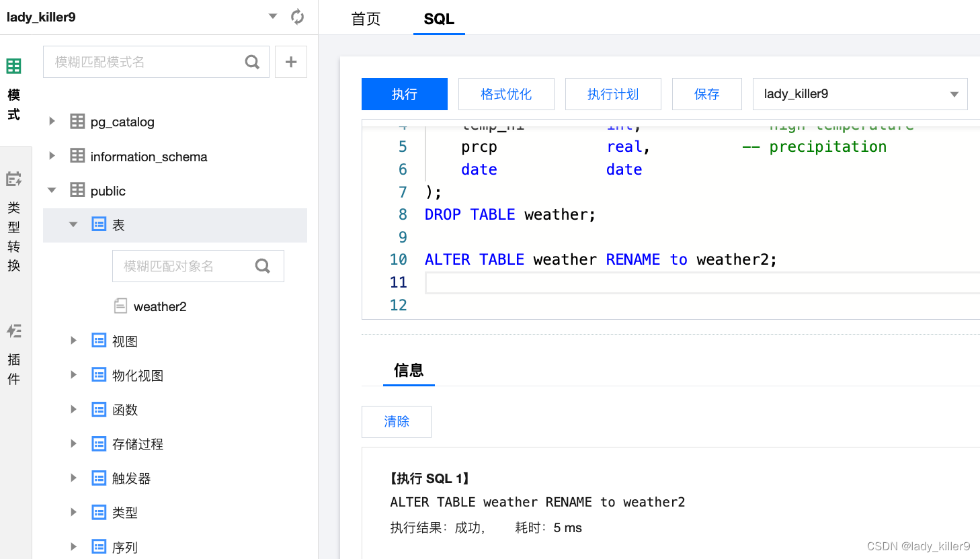Click the 格式优化 format button

pos(506,94)
